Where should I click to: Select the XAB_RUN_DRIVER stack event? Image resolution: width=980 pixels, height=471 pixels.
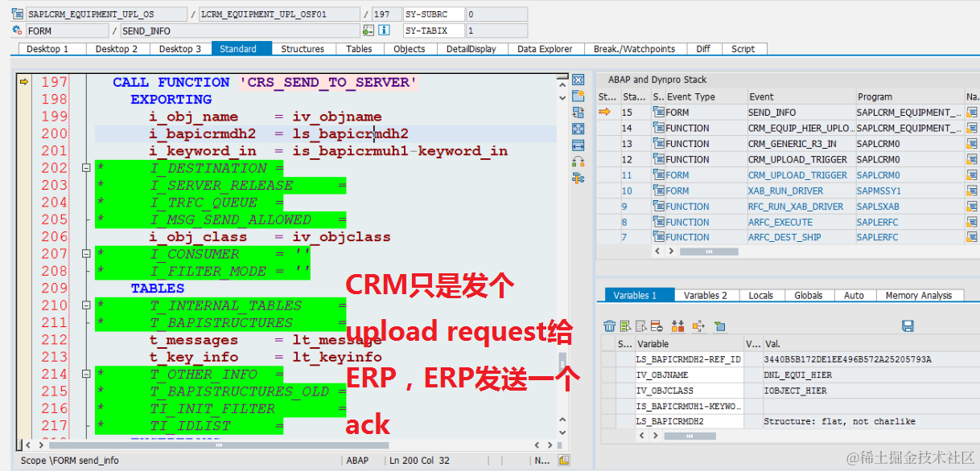tap(801, 190)
